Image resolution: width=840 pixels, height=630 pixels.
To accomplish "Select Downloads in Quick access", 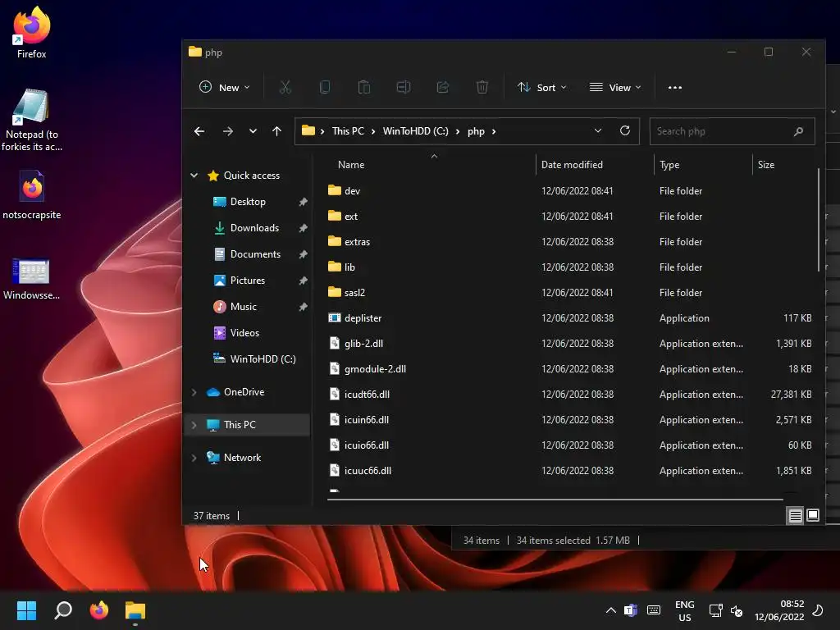I will pyautogui.click(x=254, y=228).
